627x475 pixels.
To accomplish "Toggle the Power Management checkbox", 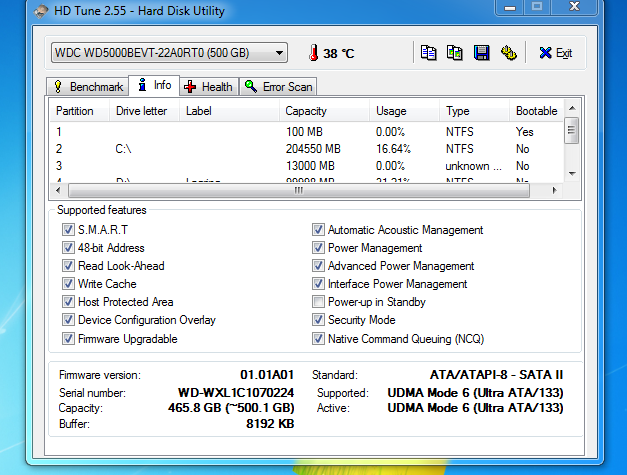I will point(318,247).
